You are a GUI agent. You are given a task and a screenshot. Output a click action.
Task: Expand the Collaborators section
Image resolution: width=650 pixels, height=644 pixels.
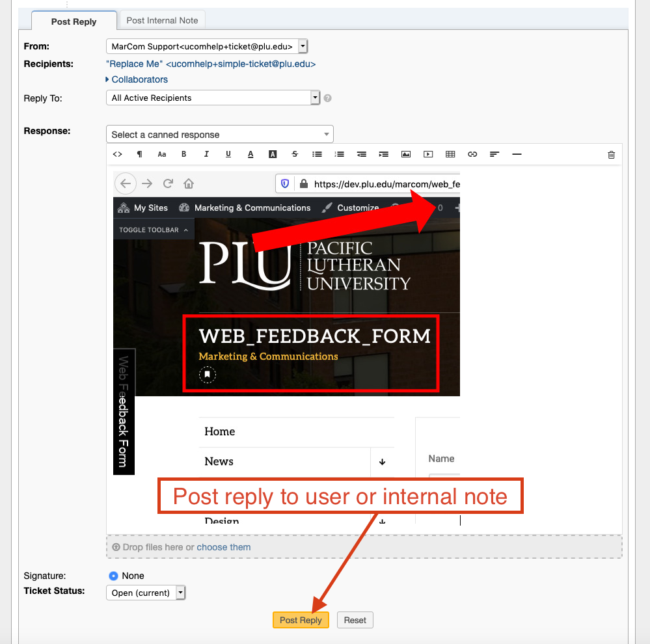coord(137,79)
